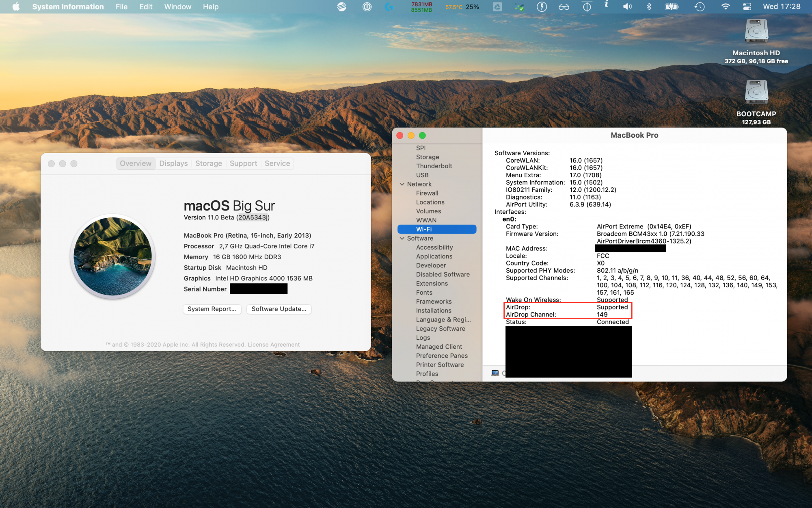This screenshot has height=508, width=812.
Task: Open the File menu
Action: tap(121, 7)
